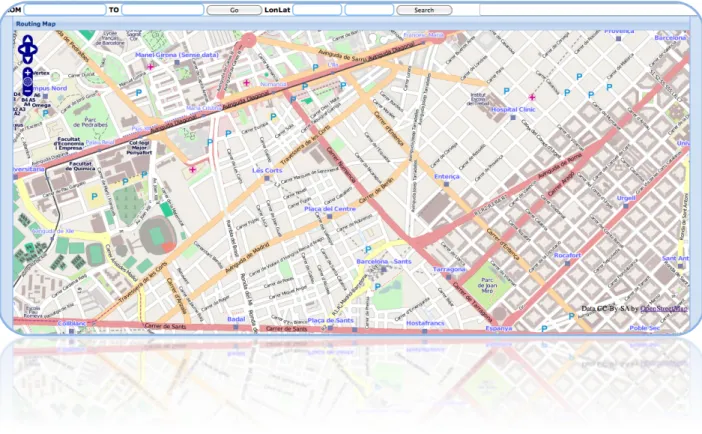The height and width of the screenshot is (434, 702).
Task: Click the Tarragona station square marker
Action: (449, 277)
